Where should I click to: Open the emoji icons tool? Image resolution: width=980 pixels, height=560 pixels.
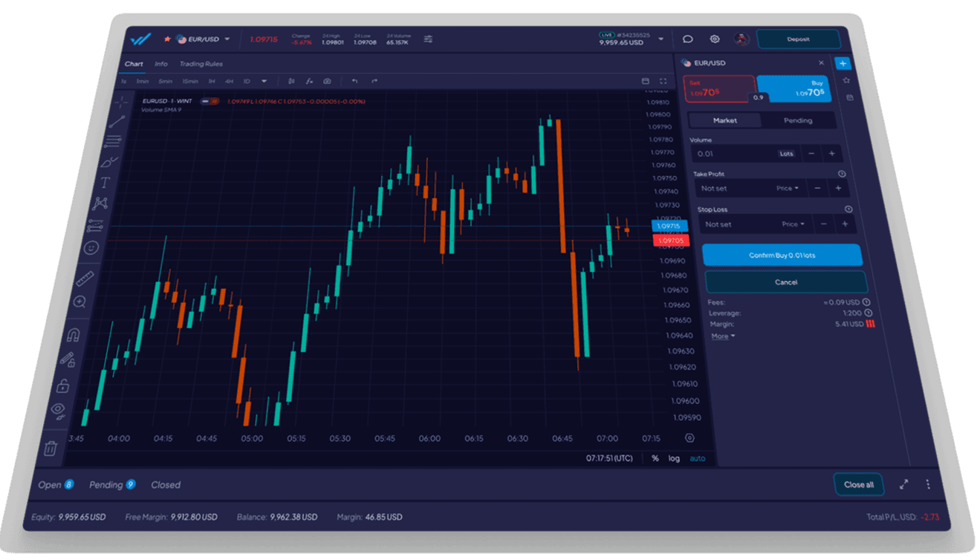[x=91, y=248]
